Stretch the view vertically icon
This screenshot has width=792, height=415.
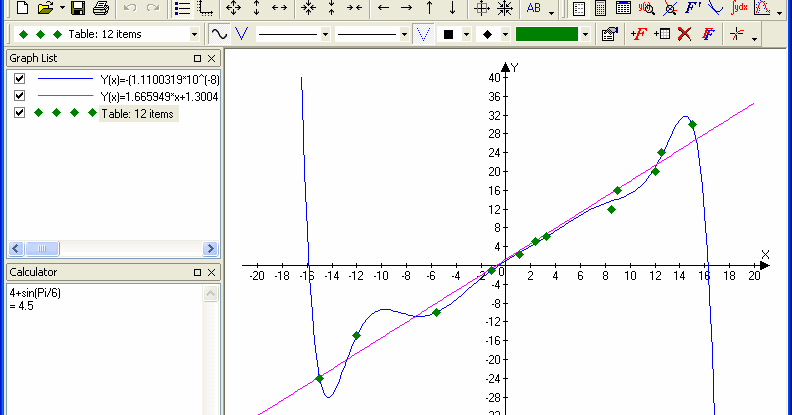click(x=257, y=8)
